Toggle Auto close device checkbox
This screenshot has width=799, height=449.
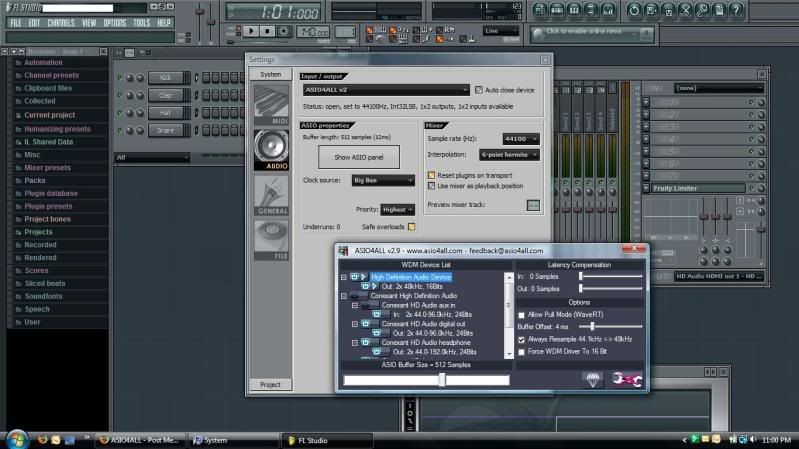click(x=478, y=90)
